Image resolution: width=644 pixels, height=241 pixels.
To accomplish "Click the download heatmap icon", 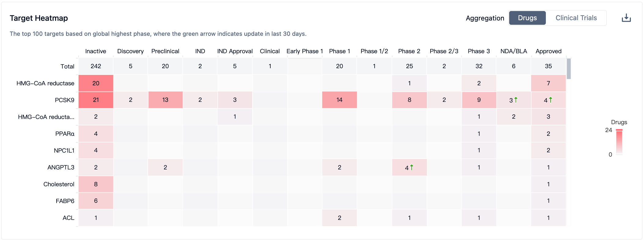I will 626,18.
